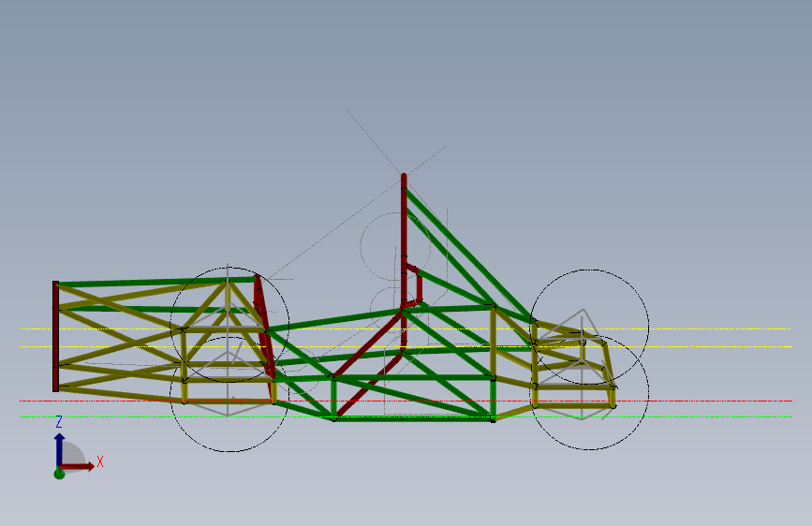Click the red X axis arrow on triad
812x526 pixels.
(x=78, y=466)
